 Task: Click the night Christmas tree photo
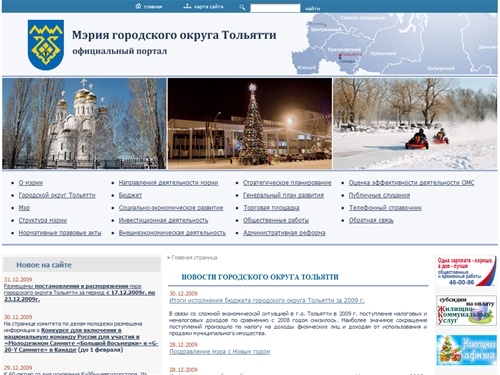(x=250, y=123)
